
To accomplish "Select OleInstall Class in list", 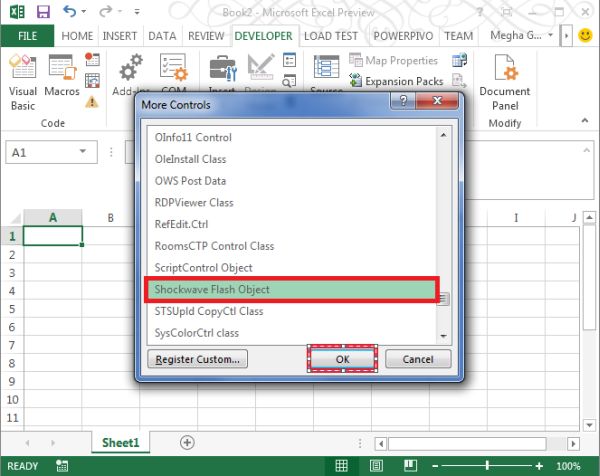I will (x=291, y=159).
